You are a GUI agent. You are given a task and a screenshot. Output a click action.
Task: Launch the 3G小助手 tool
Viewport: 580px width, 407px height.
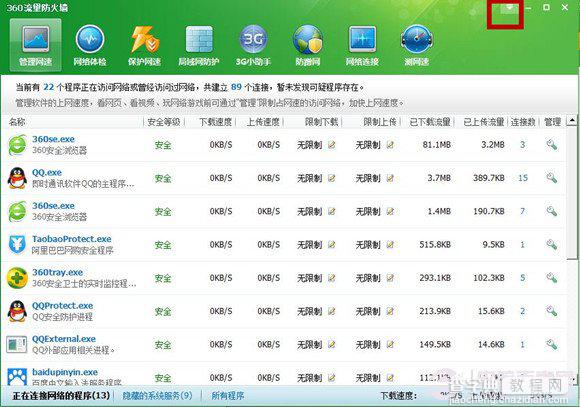pyautogui.click(x=253, y=45)
